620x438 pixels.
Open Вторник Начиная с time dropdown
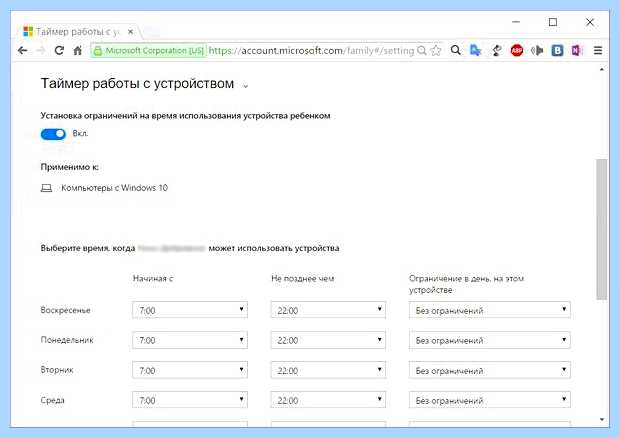point(190,370)
